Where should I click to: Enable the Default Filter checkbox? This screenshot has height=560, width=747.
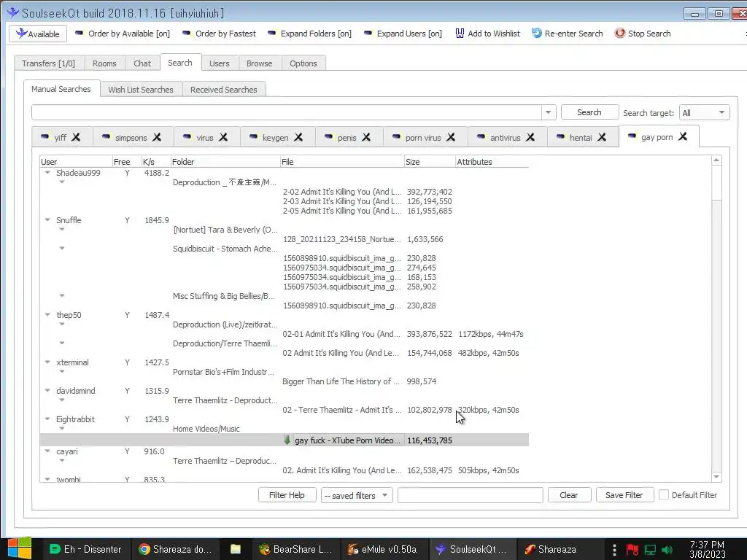point(664,495)
